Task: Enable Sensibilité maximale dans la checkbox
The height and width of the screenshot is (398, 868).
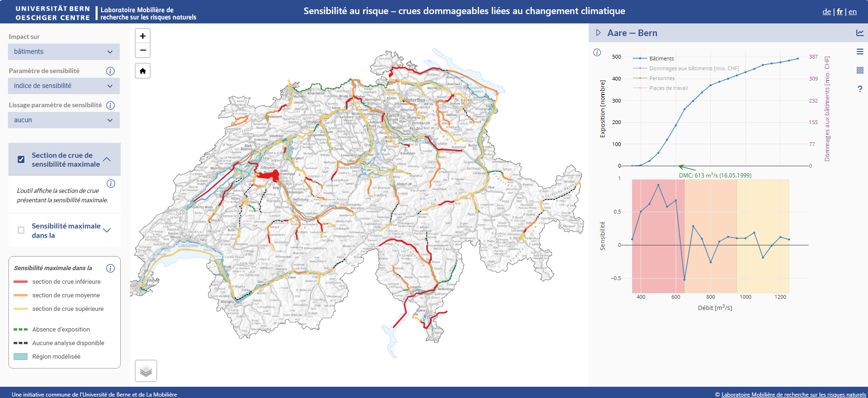Action: [x=21, y=230]
